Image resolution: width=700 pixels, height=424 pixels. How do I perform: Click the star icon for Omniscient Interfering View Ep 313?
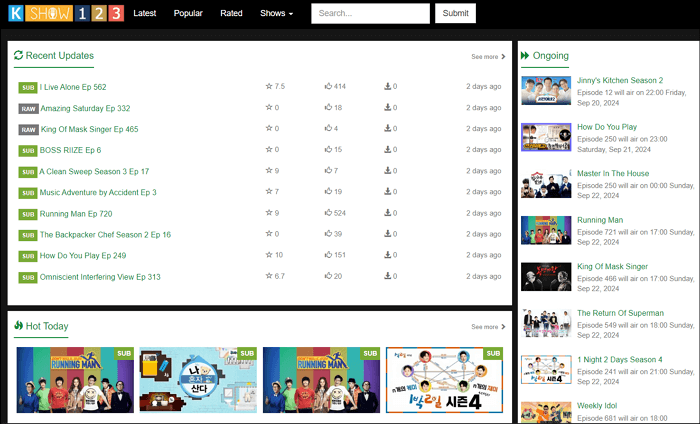269,276
